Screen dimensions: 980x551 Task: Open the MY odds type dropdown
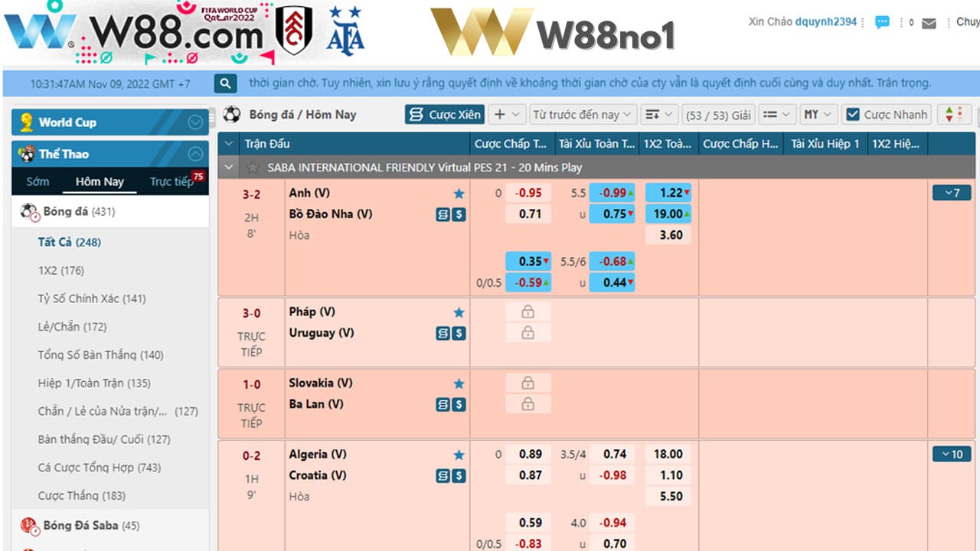[818, 115]
